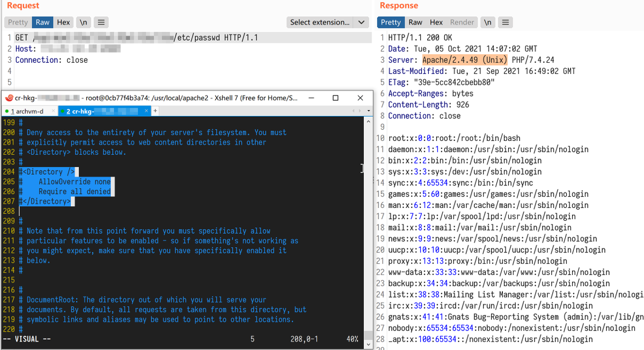Click the Response panel heading

click(399, 5)
